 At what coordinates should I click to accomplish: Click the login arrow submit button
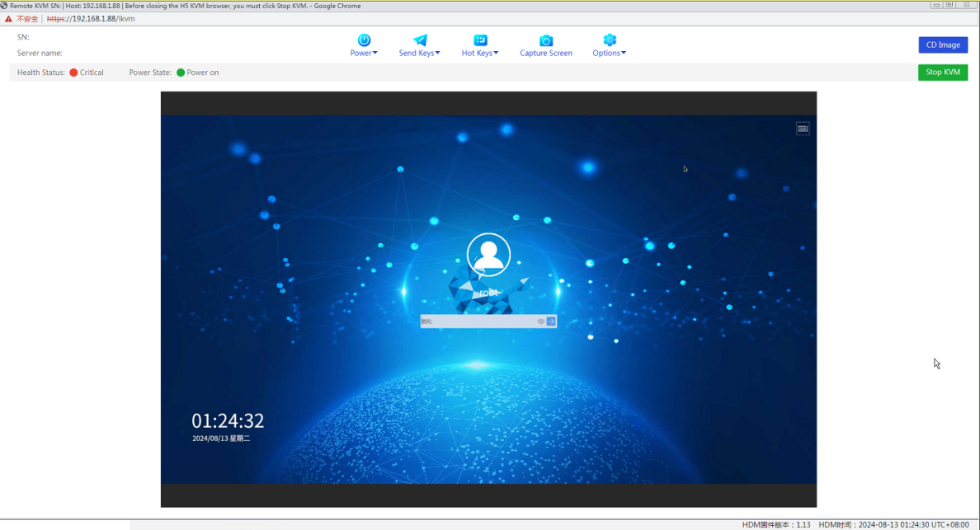551,321
